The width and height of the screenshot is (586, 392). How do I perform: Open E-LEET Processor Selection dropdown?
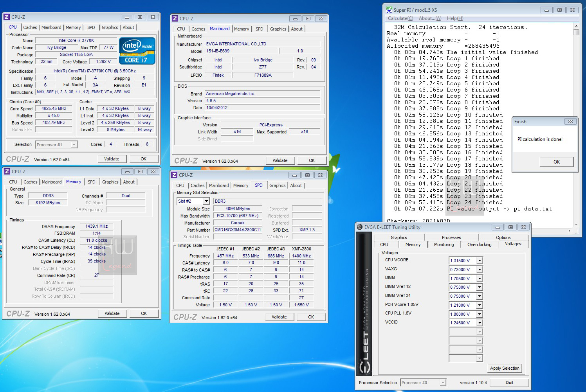443,383
